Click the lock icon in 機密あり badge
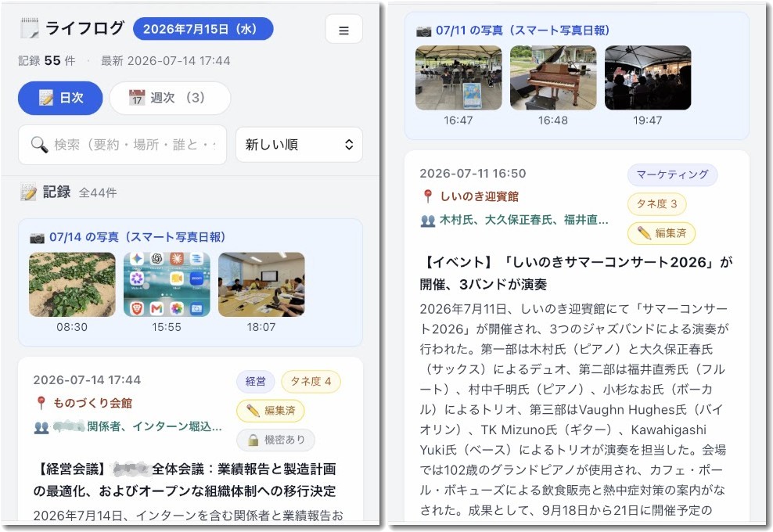The width and height of the screenshot is (773, 532). pos(253,440)
